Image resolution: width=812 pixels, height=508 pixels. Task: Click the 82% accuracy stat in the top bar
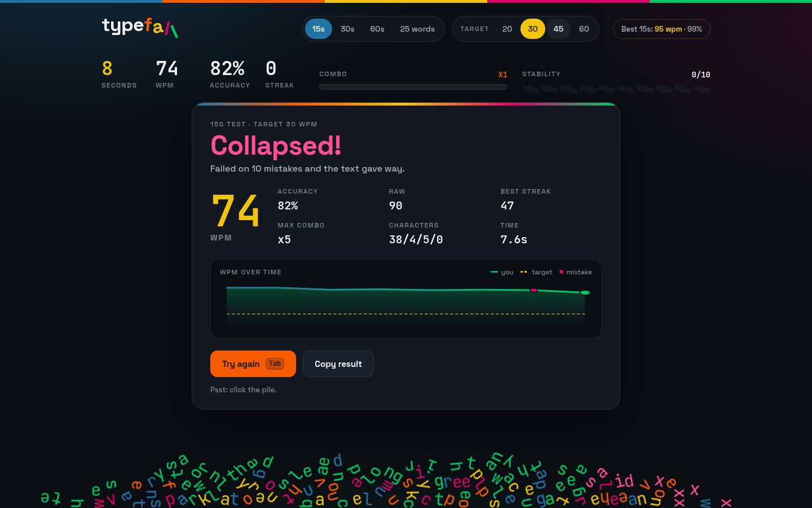pyautogui.click(x=227, y=69)
